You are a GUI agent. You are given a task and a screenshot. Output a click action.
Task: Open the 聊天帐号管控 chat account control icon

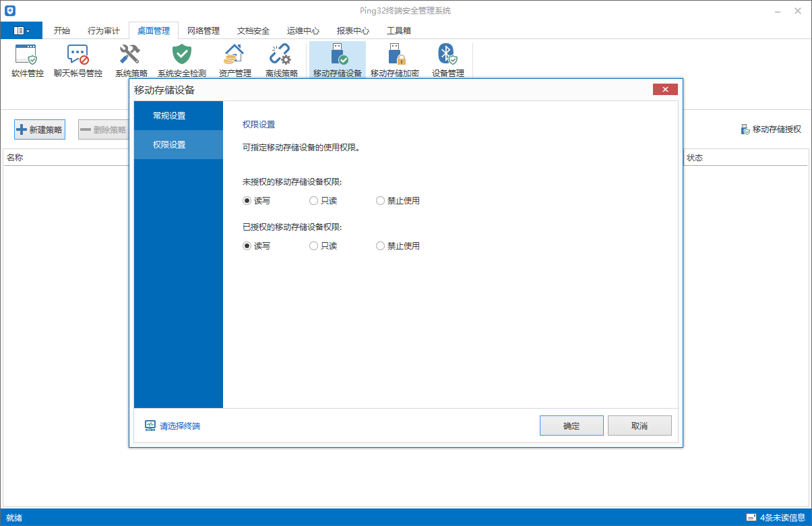pos(78,61)
